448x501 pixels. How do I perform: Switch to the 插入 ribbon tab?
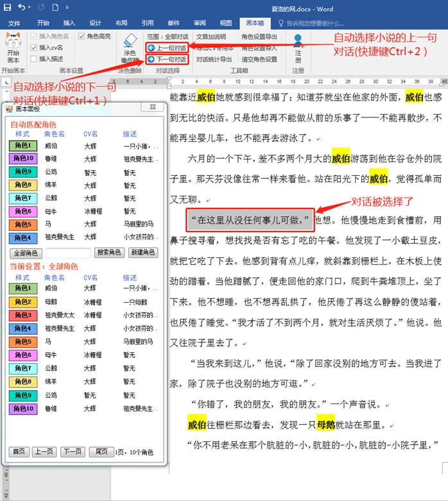[x=69, y=23]
